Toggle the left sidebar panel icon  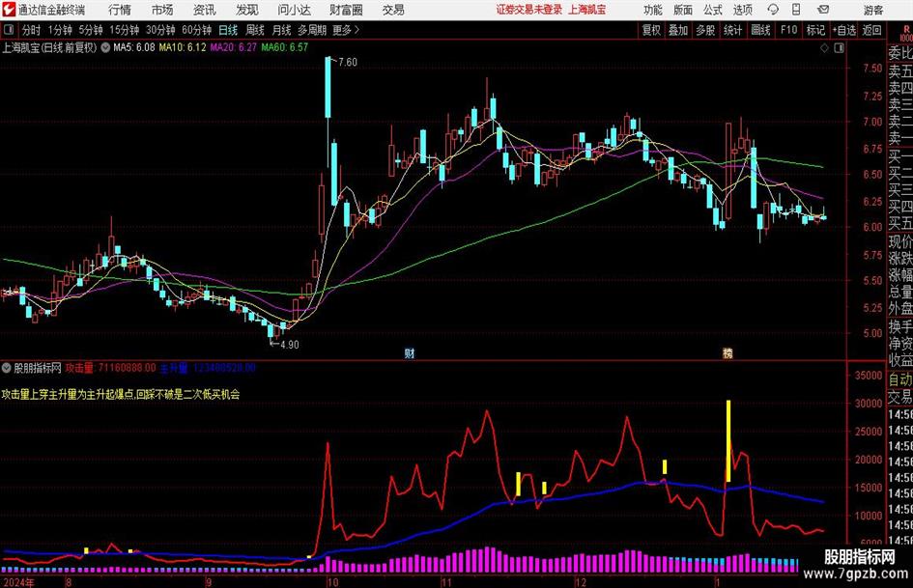[x=8, y=30]
